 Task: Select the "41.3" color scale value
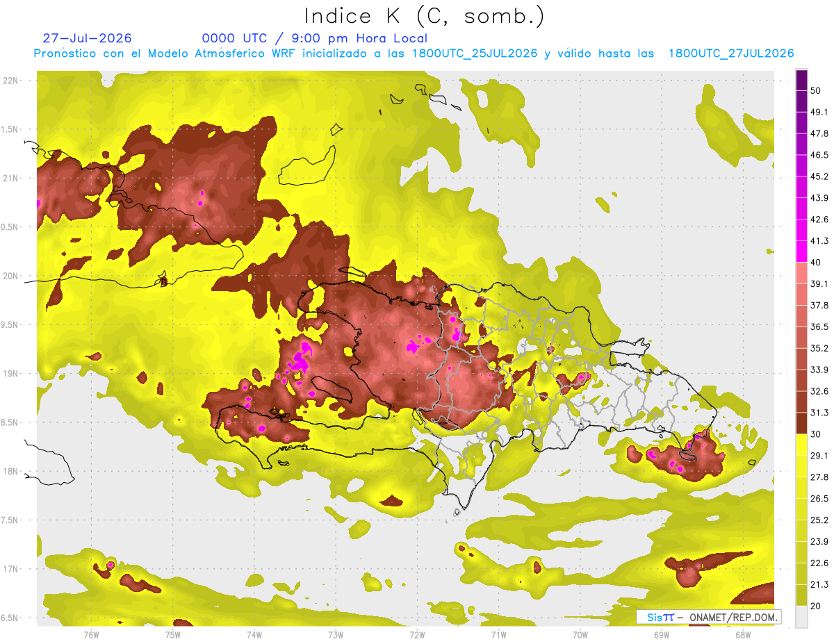819,241
